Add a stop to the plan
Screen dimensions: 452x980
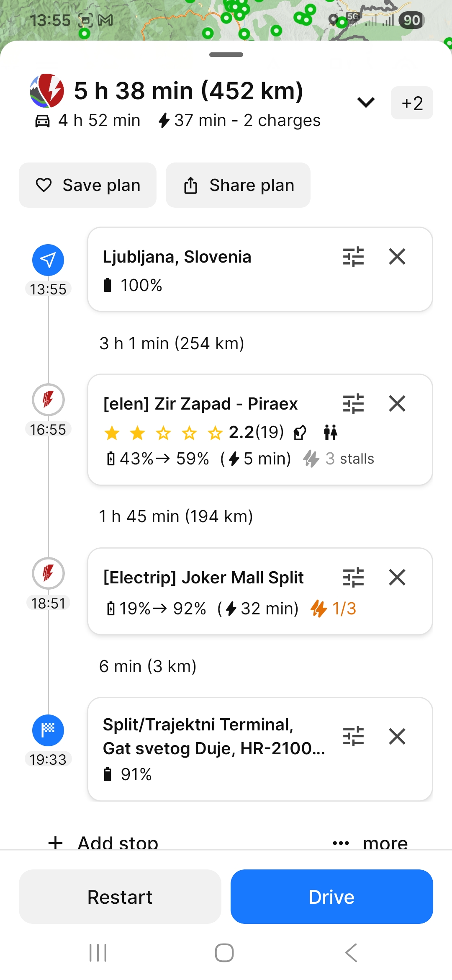(104, 843)
